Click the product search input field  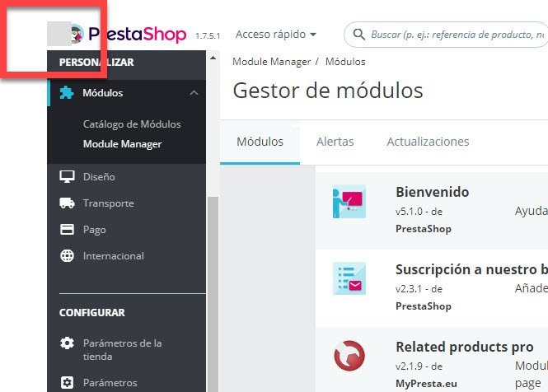[457, 35]
